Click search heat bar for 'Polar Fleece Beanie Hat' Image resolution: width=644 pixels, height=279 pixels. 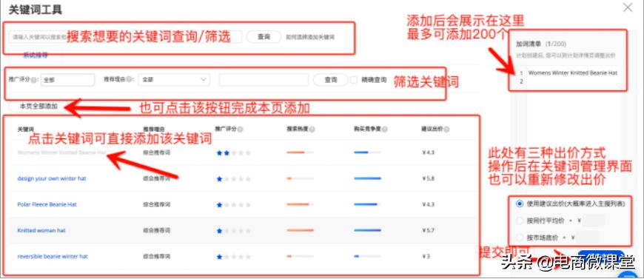[x=301, y=204]
